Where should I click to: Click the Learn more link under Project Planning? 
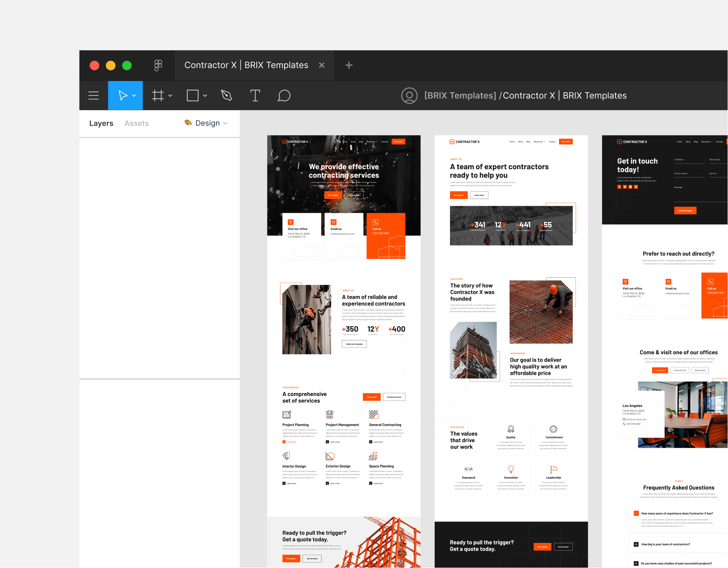point(289,442)
